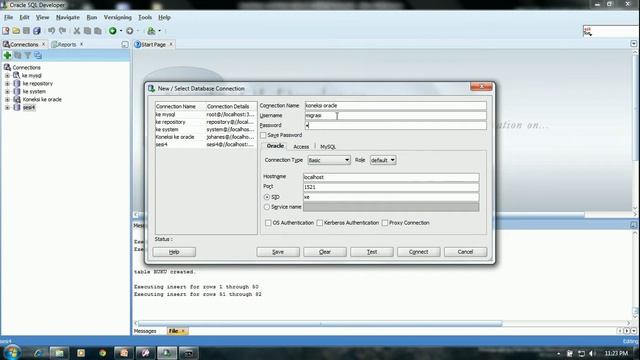This screenshot has height=360, width=640.
Task: Switch to the Access tab in dialog
Action: point(301,147)
